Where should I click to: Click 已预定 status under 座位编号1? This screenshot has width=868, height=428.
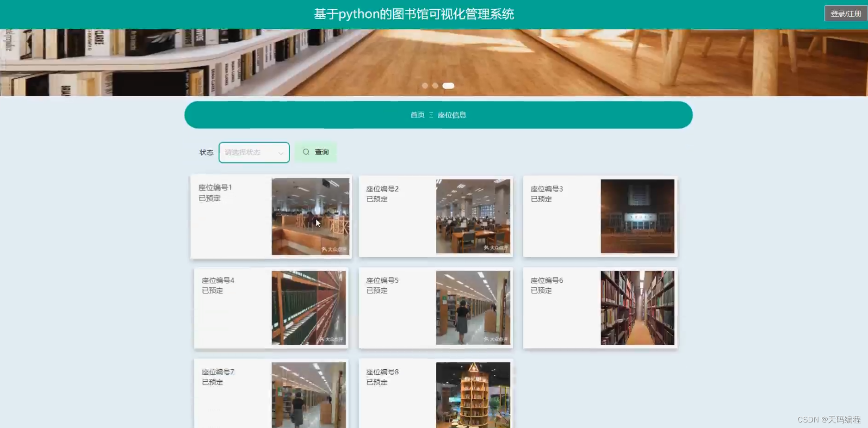tap(210, 198)
